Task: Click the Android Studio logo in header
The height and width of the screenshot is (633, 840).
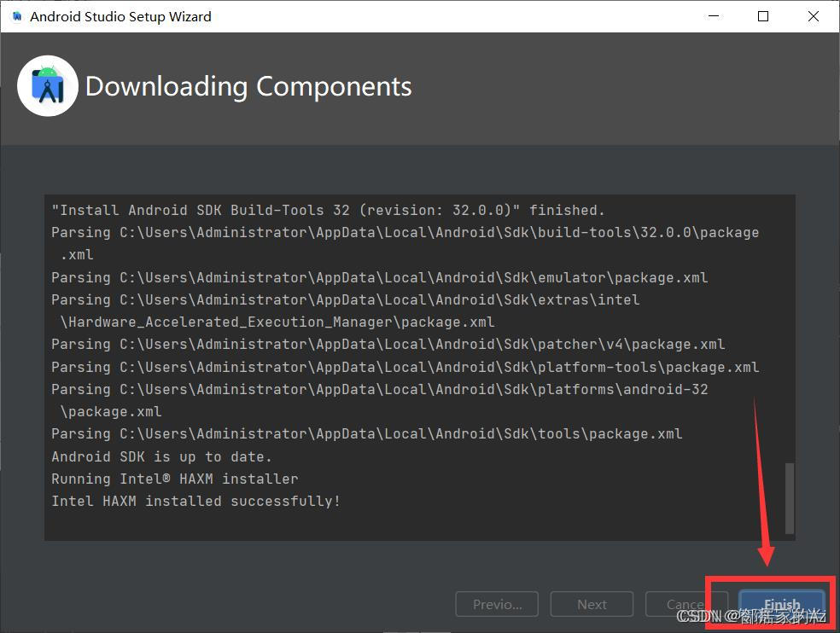Action: click(48, 85)
